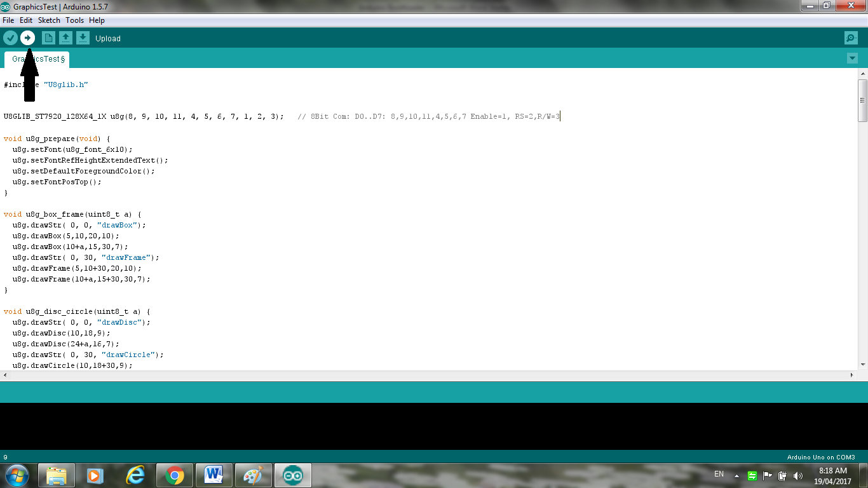The image size is (868, 488).
Task: Click the Verify checkmark button
Action: [10, 38]
